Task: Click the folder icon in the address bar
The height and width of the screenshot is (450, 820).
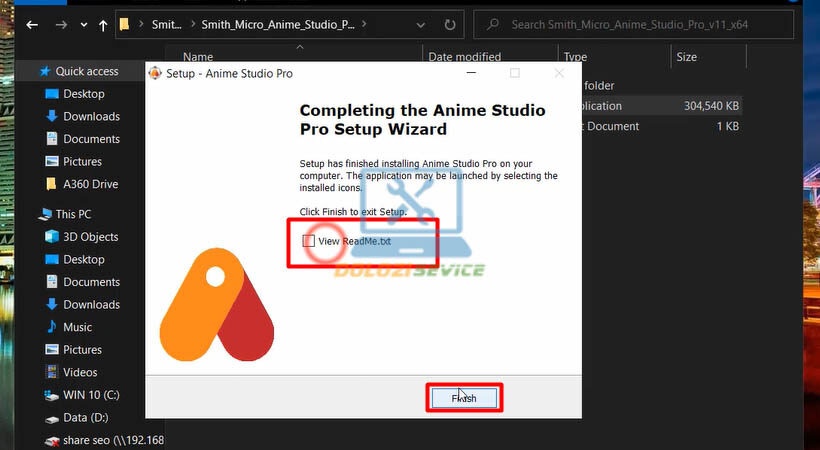Action: pos(124,24)
